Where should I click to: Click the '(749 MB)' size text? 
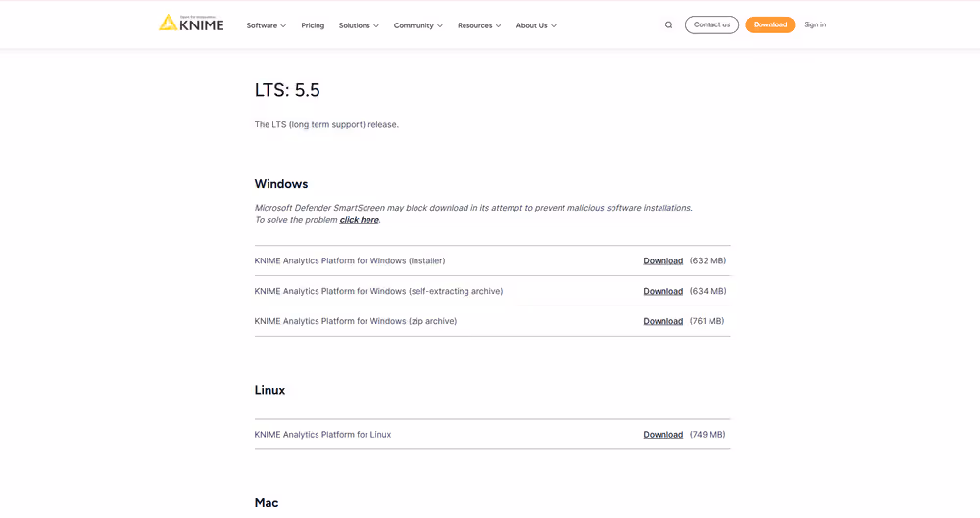708,434
